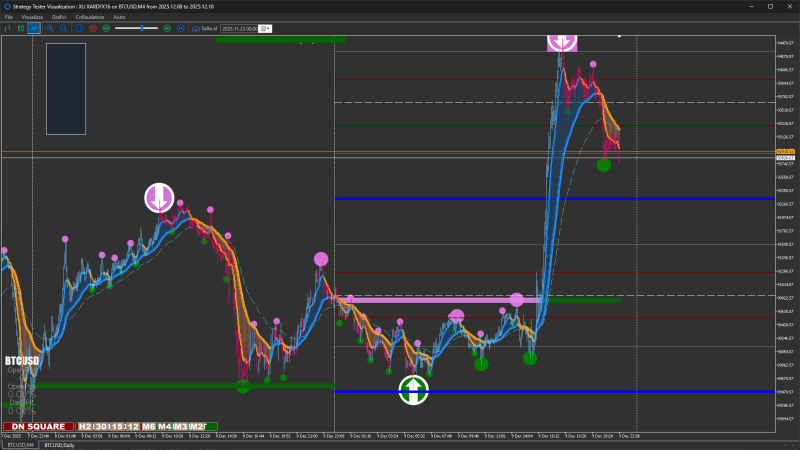This screenshot has height=450, width=800.
Task: Select the upper thick blue horizontal level line
Action: 555,198
